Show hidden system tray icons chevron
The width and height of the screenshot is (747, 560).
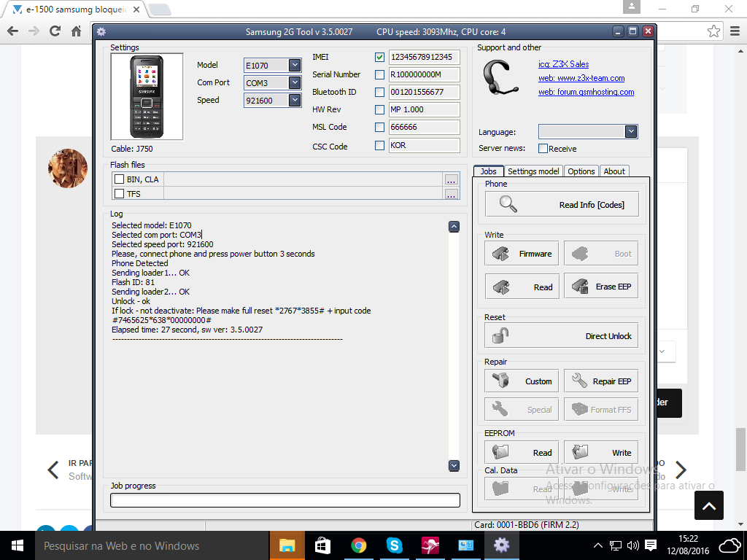(x=598, y=545)
